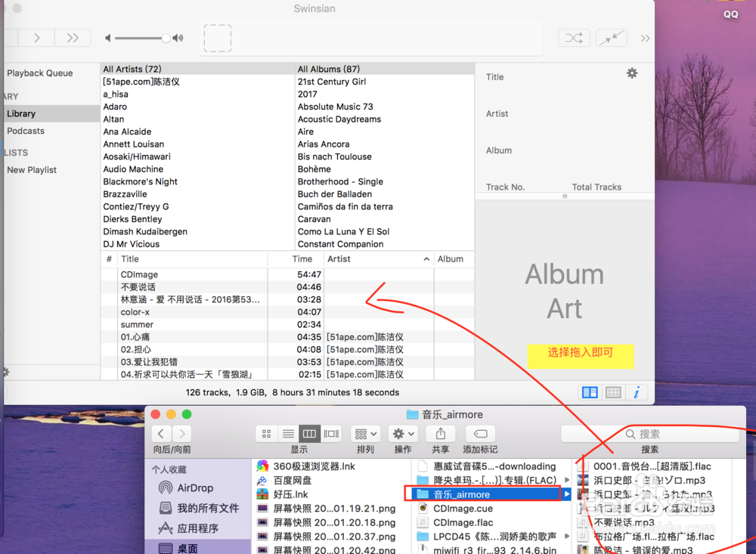This screenshot has width=756, height=554.
Task: Toggle Finder to list view display
Action: pyautogui.click(x=288, y=433)
